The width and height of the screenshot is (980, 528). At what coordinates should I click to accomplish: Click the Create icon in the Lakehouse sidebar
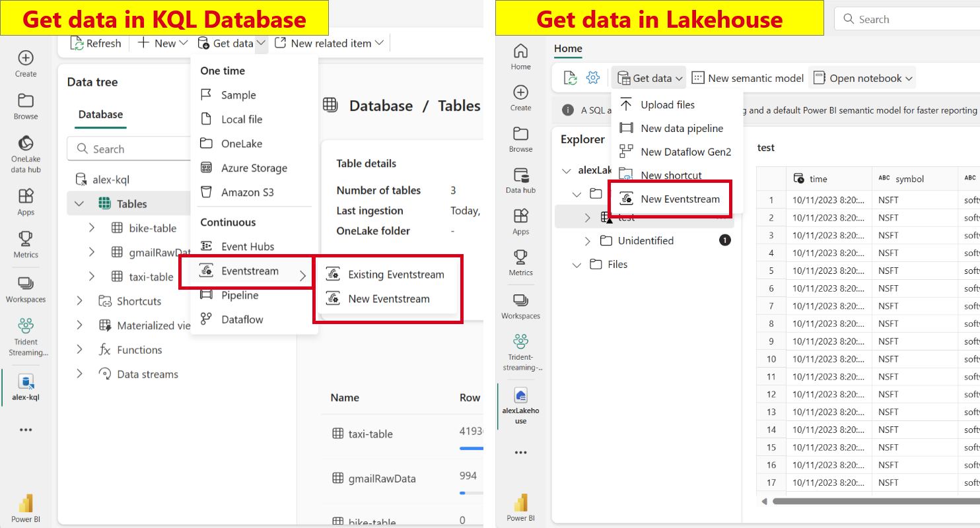pyautogui.click(x=520, y=98)
